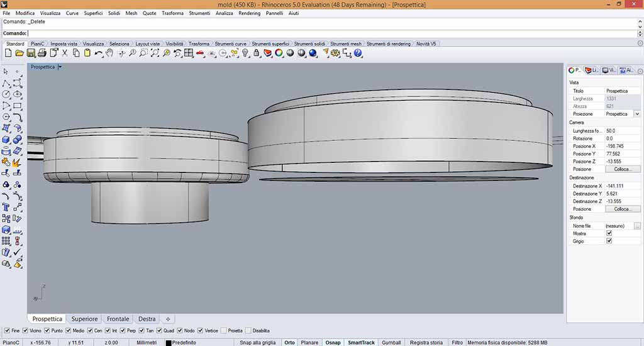The image size is (644, 346).
Task: Toggle Snap alla griglia in the status bar
Action: (x=257, y=342)
